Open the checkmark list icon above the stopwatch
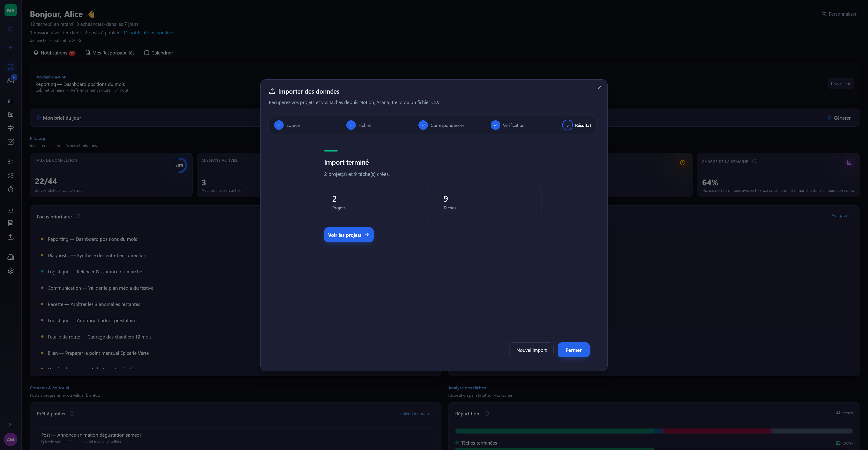Screen dimensions: 868x450 (10, 176)
